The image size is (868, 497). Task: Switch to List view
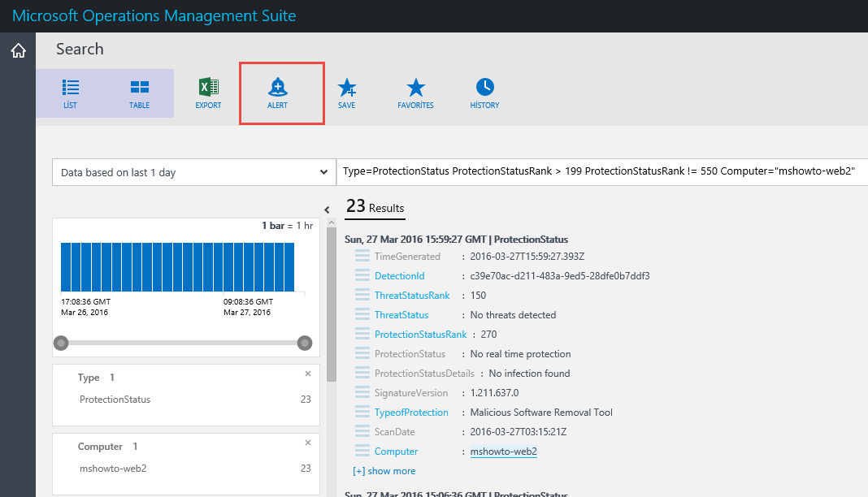click(x=71, y=93)
